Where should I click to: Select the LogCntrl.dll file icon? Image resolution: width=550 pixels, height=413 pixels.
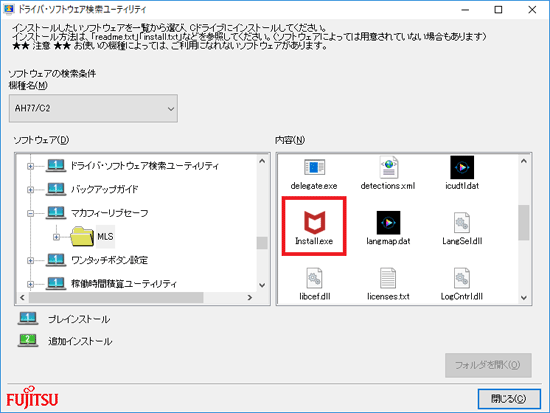click(462, 278)
